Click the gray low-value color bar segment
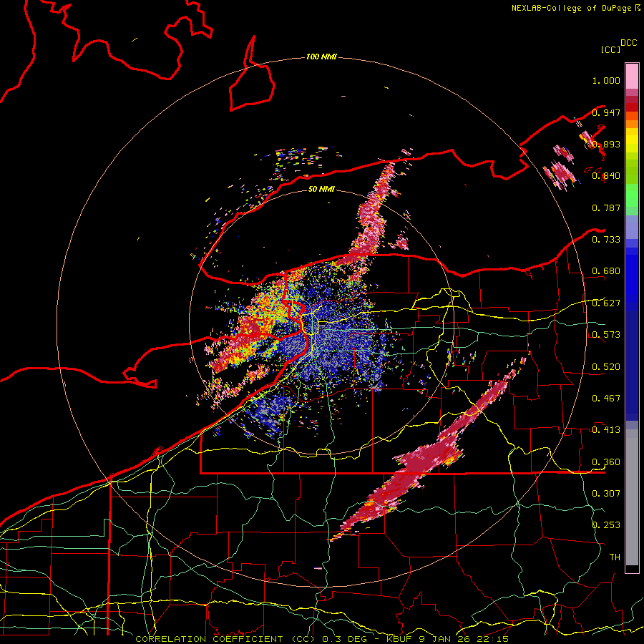This screenshot has width=644, height=644. tap(632, 497)
